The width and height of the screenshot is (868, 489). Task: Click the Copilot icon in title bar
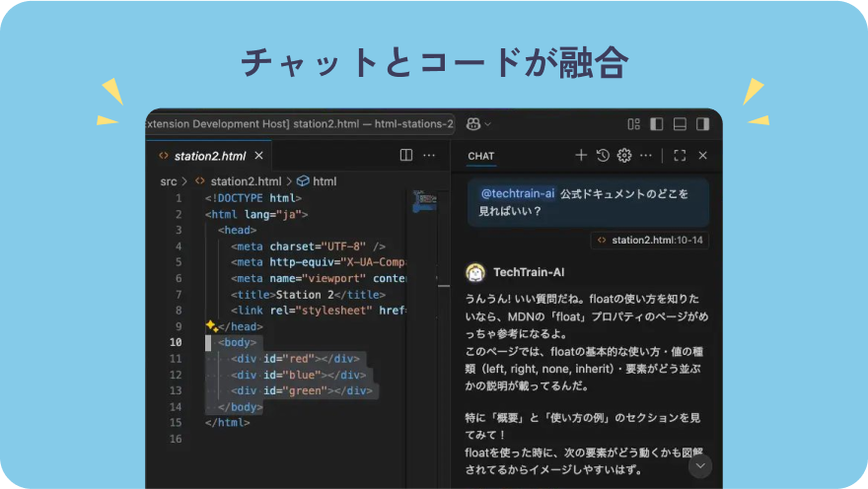click(473, 124)
